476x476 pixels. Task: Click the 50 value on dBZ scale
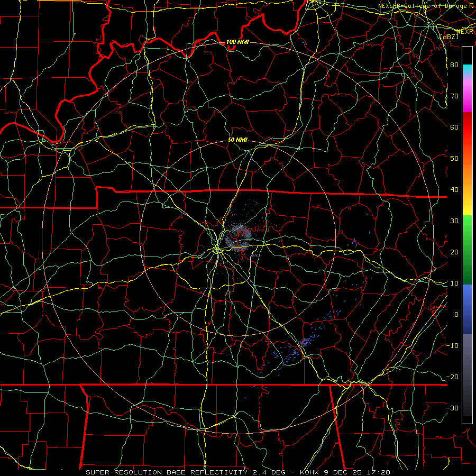454,159
